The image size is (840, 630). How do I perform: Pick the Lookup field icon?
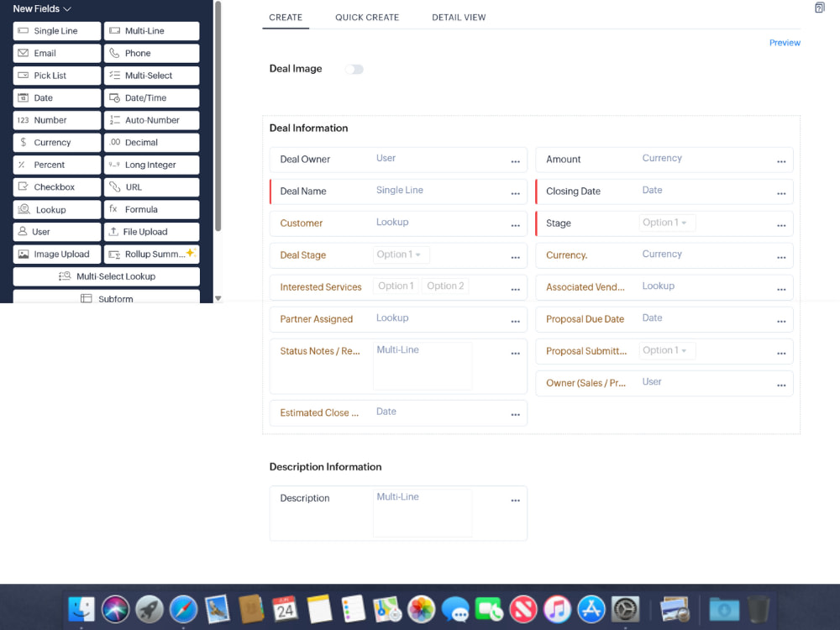point(24,209)
